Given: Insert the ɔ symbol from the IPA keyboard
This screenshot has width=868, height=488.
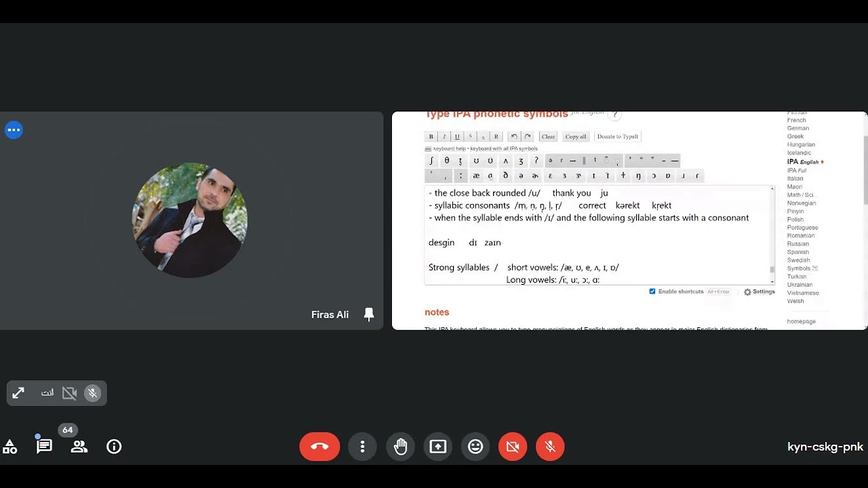Looking at the screenshot, I should pyautogui.click(x=654, y=176).
